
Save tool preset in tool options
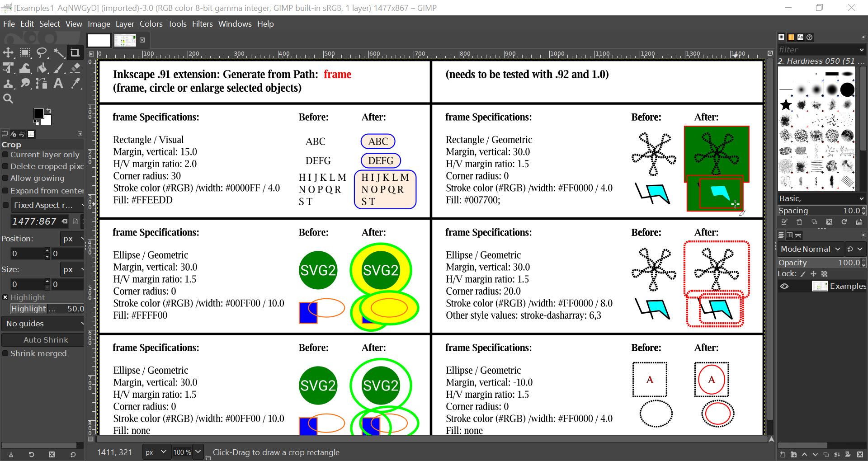11,454
